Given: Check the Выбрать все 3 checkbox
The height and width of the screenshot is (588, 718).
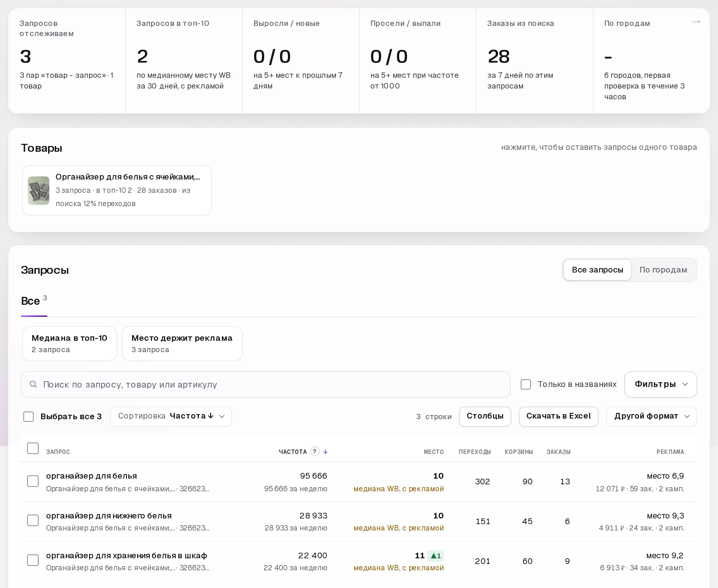Looking at the screenshot, I should (x=28, y=417).
